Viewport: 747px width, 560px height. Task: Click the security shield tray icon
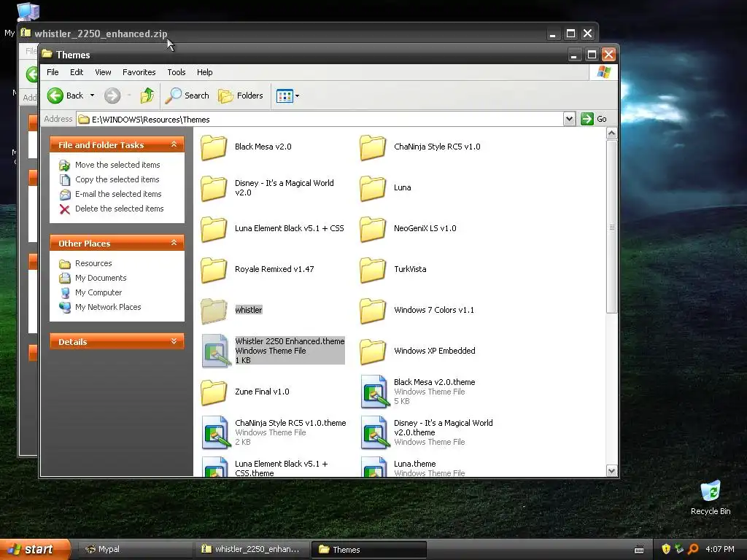[x=666, y=549]
